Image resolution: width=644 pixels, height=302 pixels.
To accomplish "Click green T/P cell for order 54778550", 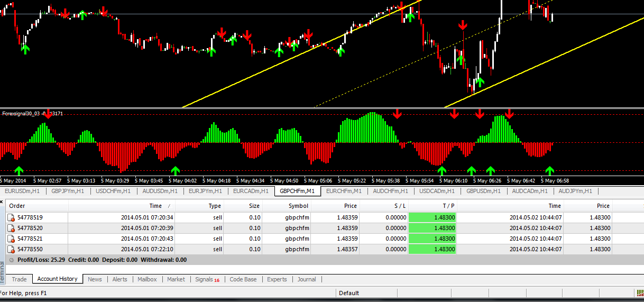I will [433, 249].
